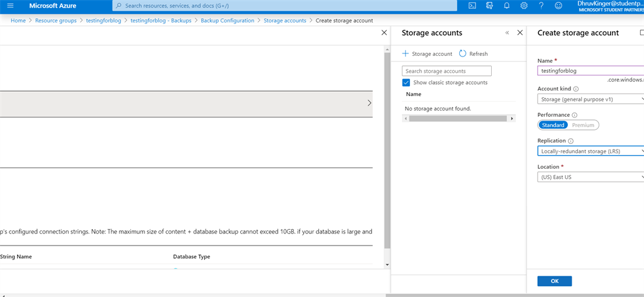Select Premium performance option
644x297 pixels.
[x=583, y=125]
